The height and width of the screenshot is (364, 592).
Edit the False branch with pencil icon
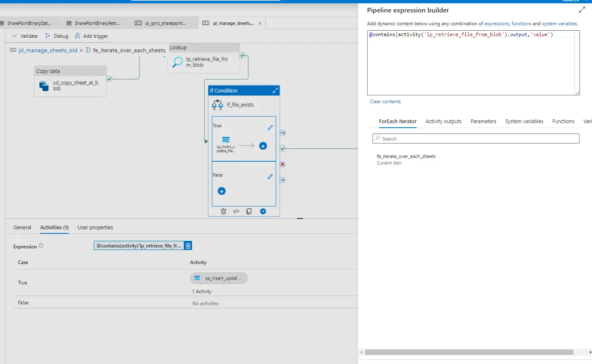pyautogui.click(x=270, y=177)
